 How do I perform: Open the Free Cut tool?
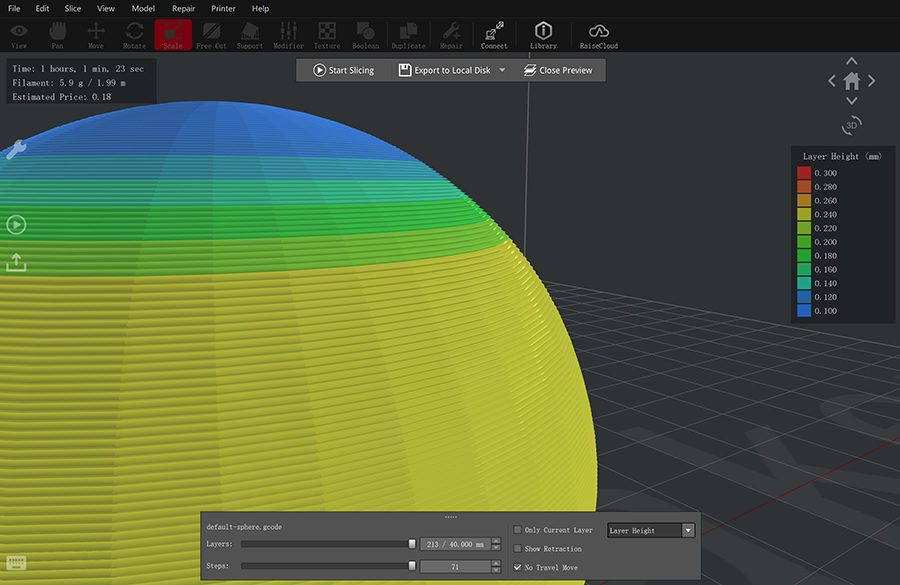(x=211, y=33)
